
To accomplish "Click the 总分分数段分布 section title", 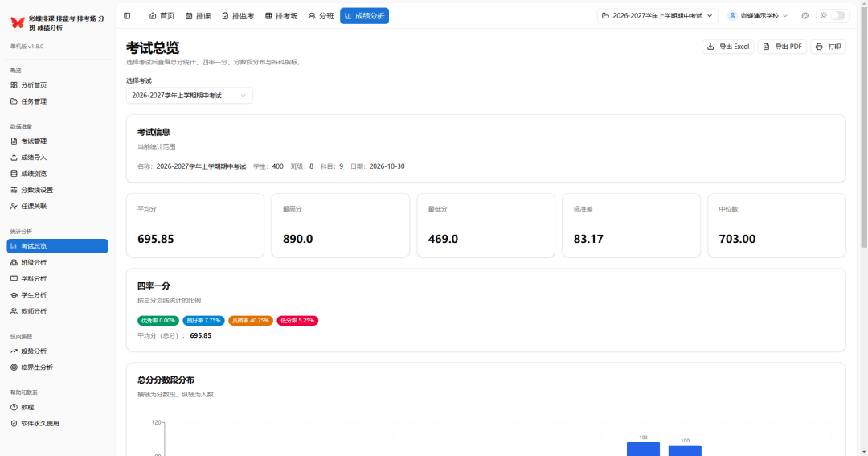I will [166, 380].
